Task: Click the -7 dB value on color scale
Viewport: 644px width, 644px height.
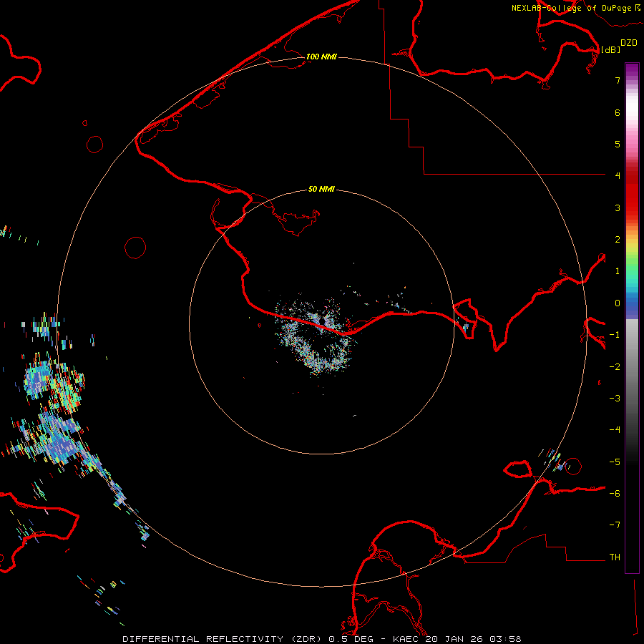Action: [615, 525]
